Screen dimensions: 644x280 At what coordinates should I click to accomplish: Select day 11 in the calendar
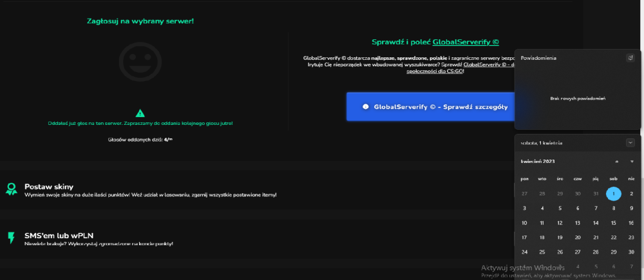coord(542,223)
